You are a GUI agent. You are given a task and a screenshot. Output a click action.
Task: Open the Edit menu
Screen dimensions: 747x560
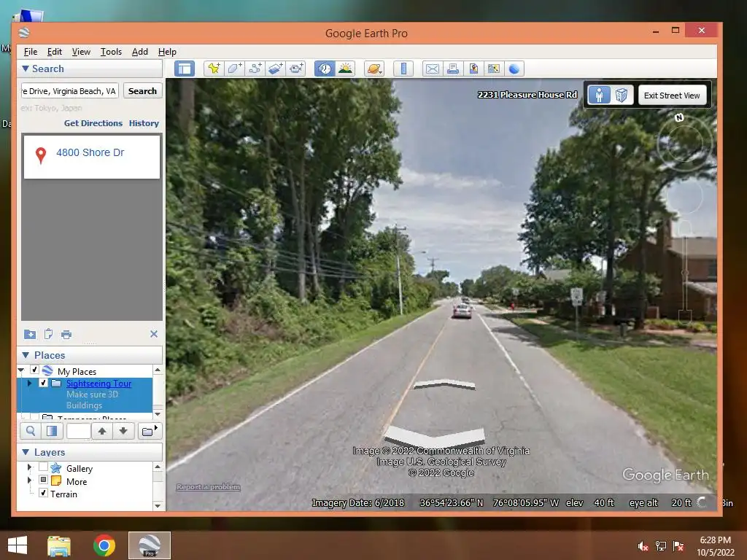click(x=54, y=52)
